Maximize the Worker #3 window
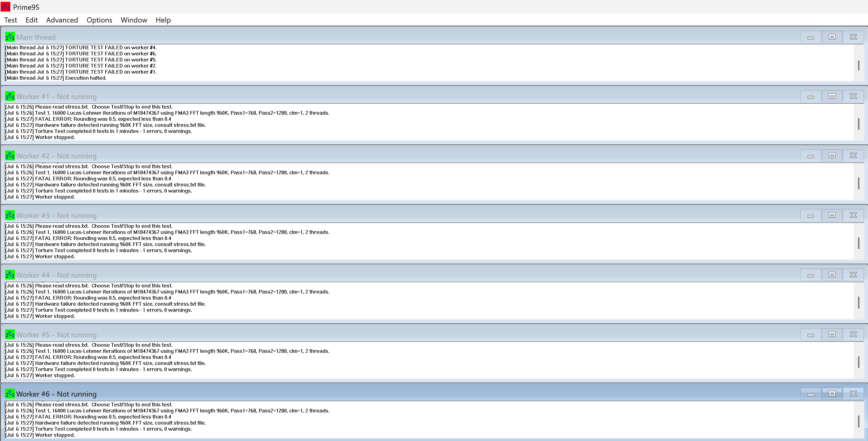The width and height of the screenshot is (868, 441). click(x=832, y=215)
